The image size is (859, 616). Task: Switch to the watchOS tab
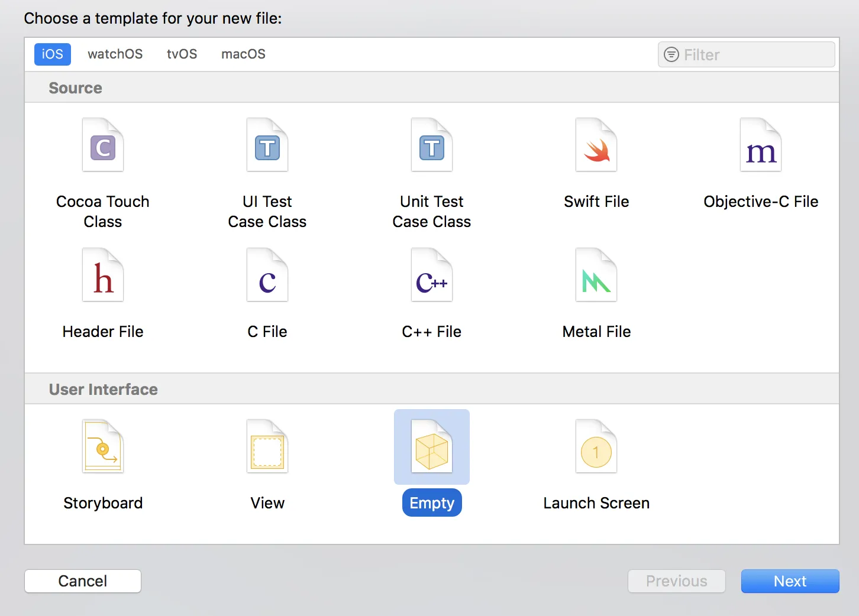coord(115,54)
